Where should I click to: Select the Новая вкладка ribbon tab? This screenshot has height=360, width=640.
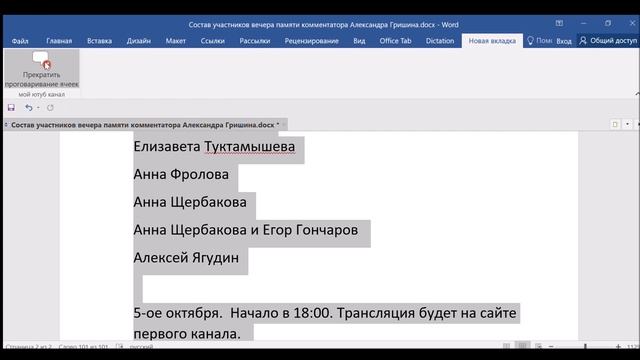(492, 41)
